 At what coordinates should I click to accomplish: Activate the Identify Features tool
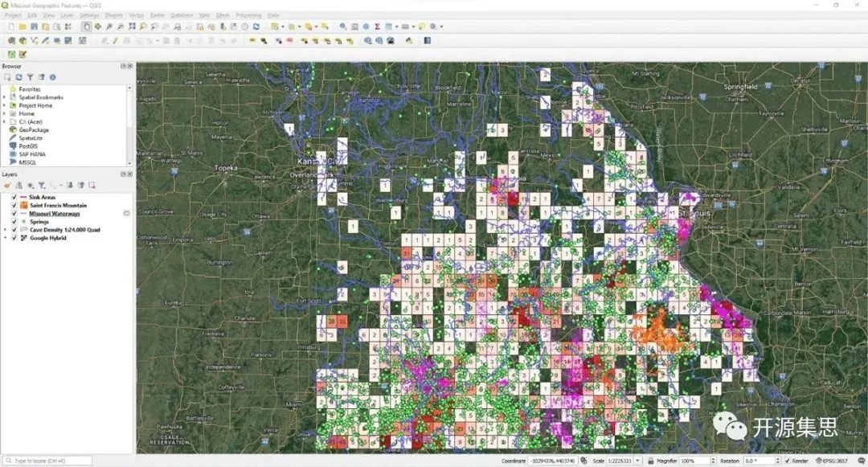(343, 27)
